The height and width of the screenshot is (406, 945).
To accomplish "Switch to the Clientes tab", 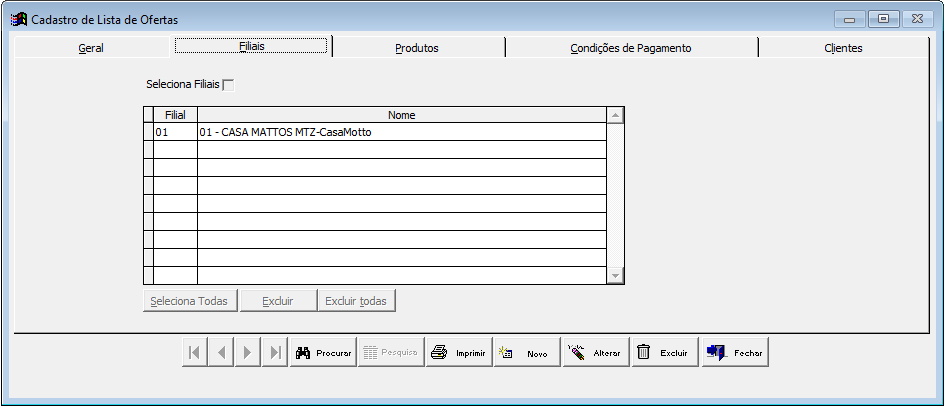I will (x=843, y=47).
